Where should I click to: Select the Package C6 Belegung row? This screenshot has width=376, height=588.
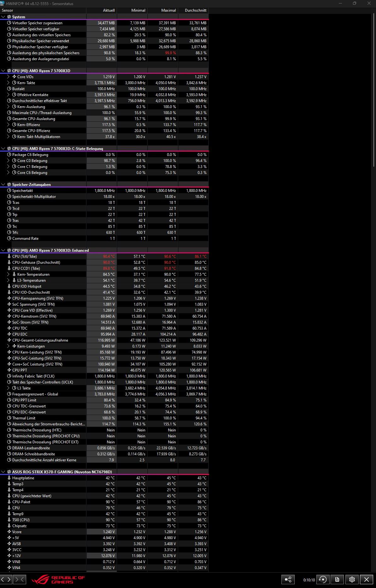pos(104,154)
